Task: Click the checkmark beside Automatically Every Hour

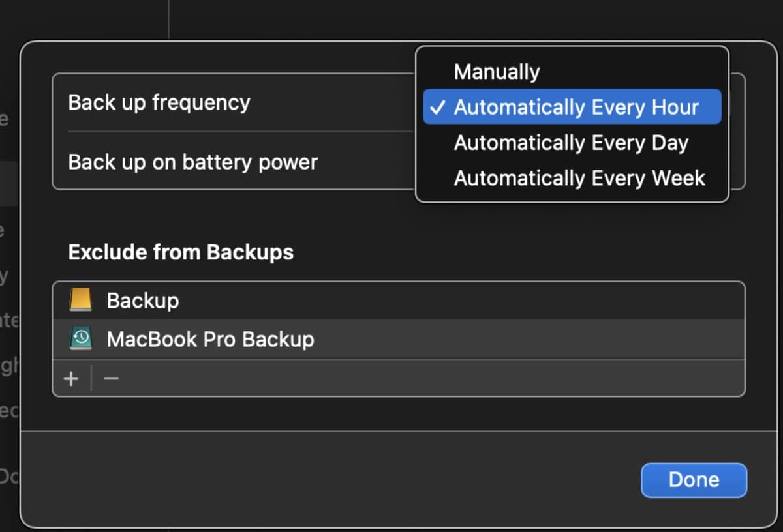Action: coord(438,108)
